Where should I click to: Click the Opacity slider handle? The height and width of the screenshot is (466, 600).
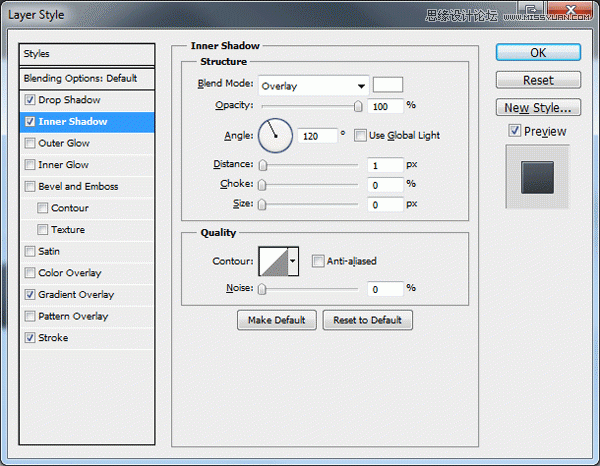point(358,106)
